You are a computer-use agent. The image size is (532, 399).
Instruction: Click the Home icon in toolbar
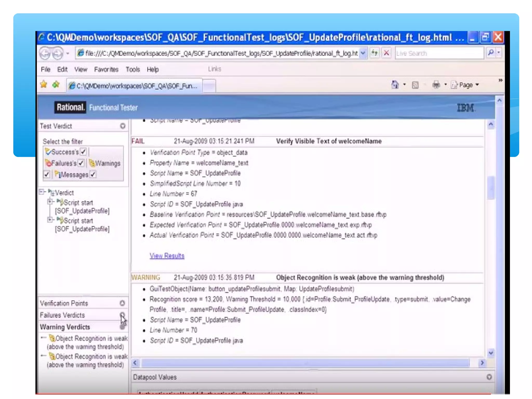click(395, 85)
